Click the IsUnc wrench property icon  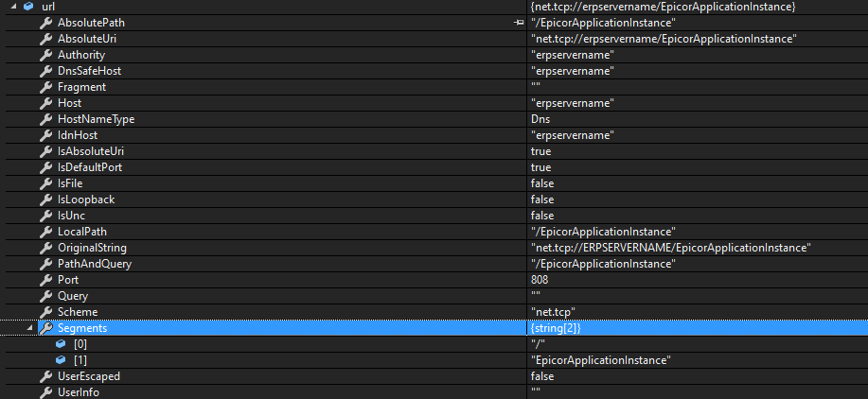pos(46,216)
